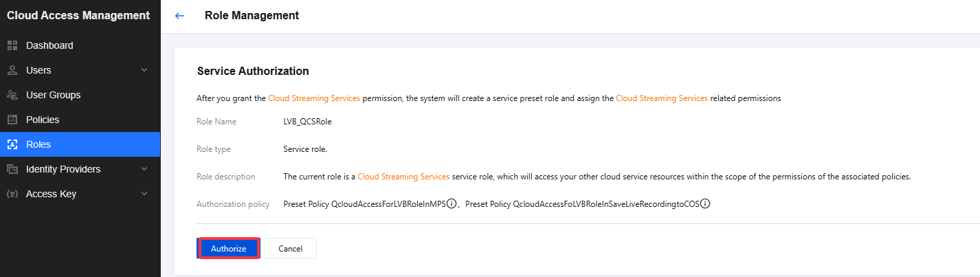Click the Cloud Access Management sidebar title

coord(78,15)
